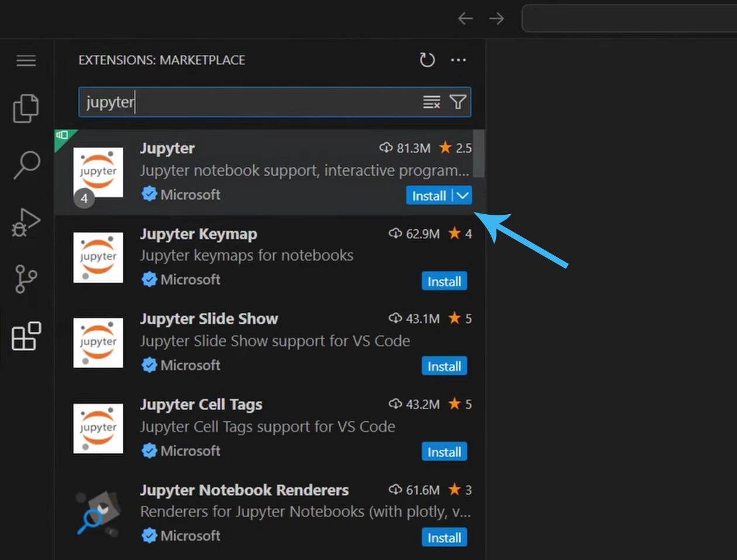This screenshot has height=560, width=737.
Task: Open the extension filter icon
Action: [457, 102]
